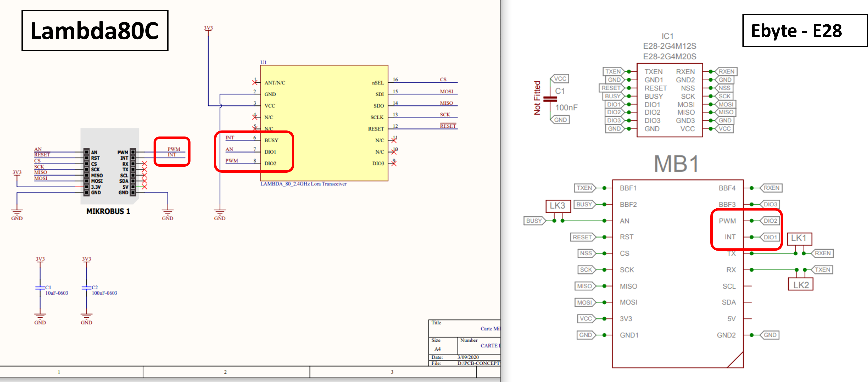The height and width of the screenshot is (382, 868).
Task: Click the MIKROBUS 1 connector label
Action: point(108,211)
